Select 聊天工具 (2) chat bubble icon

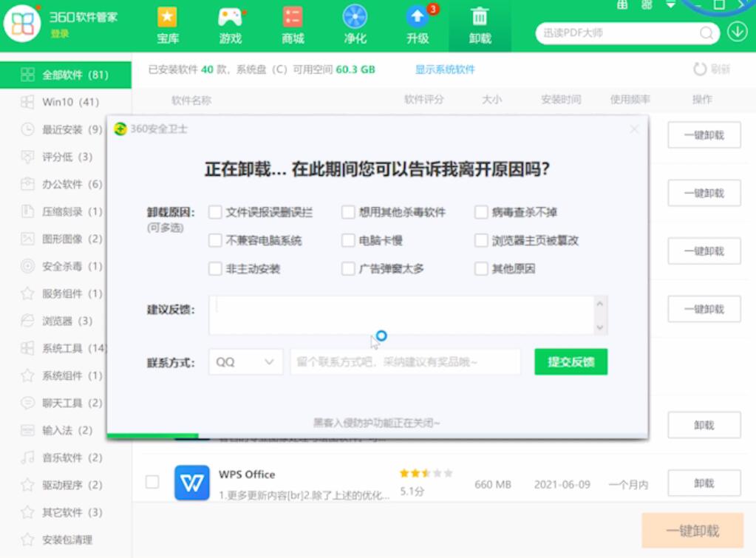pos(27,403)
